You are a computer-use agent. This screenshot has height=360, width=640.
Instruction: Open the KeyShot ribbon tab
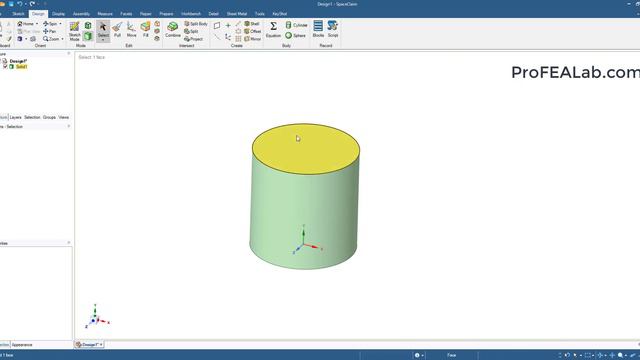tap(280, 14)
